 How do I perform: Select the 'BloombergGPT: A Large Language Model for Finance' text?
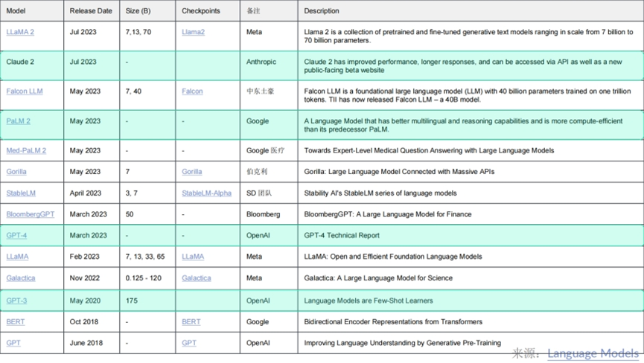pos(388,214)
